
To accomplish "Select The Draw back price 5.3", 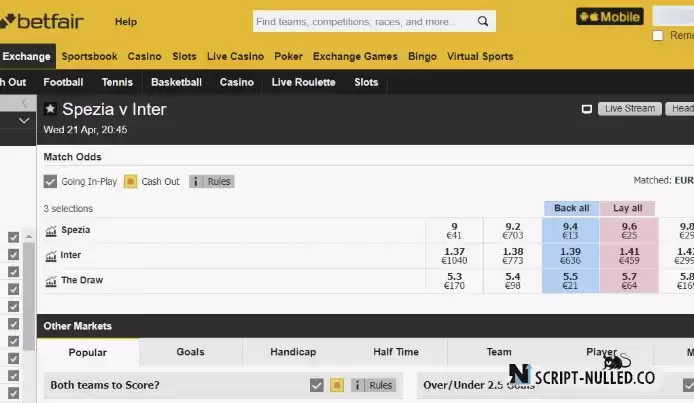I will (455, 281).
